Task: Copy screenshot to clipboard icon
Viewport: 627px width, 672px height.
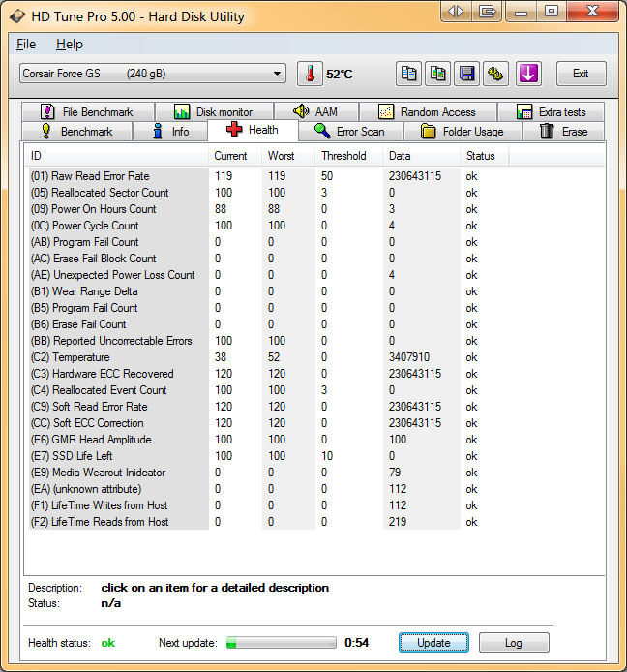Action: tap(438, 74)
